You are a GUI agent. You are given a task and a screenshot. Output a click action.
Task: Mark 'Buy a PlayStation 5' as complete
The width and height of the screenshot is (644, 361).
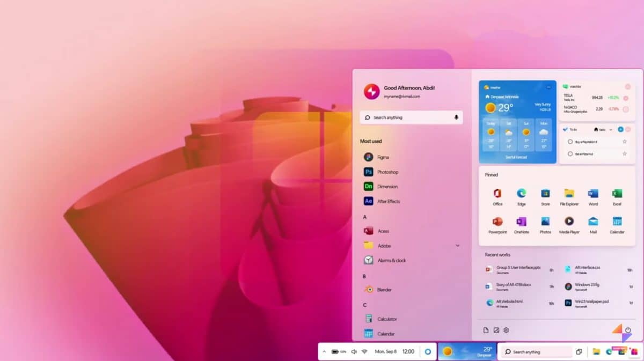point(570,142)
